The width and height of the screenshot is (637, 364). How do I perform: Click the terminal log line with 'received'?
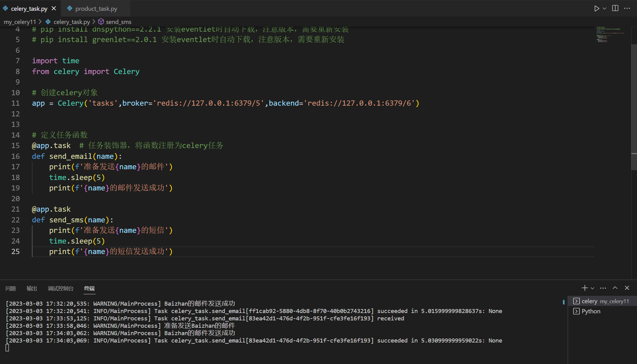pyautogui.click(x=205, y=319)
